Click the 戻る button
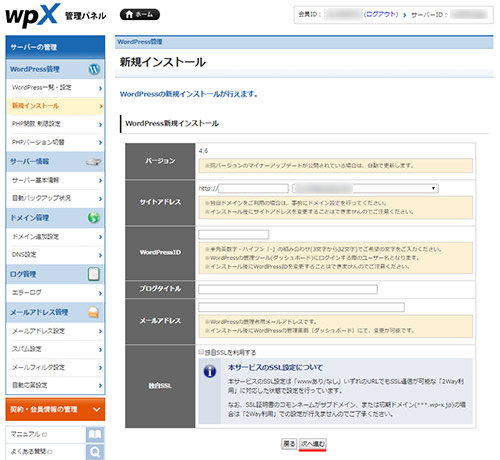Screen dimensions: 500x460 289,444
